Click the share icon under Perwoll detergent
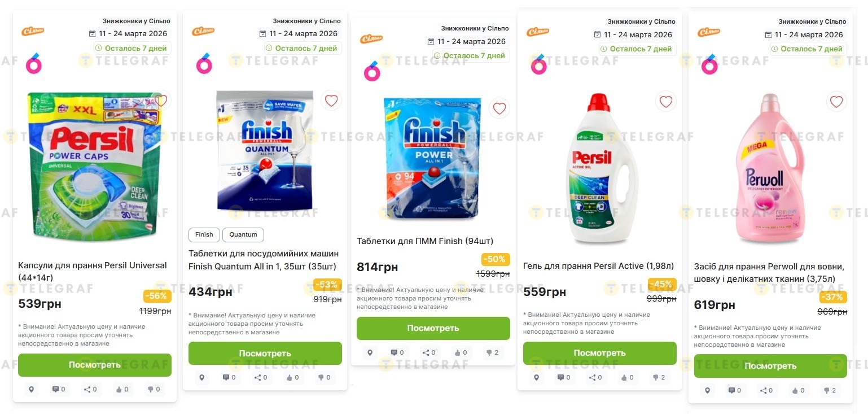The height and width of the screenshot is (414, 868). (766, 390)
